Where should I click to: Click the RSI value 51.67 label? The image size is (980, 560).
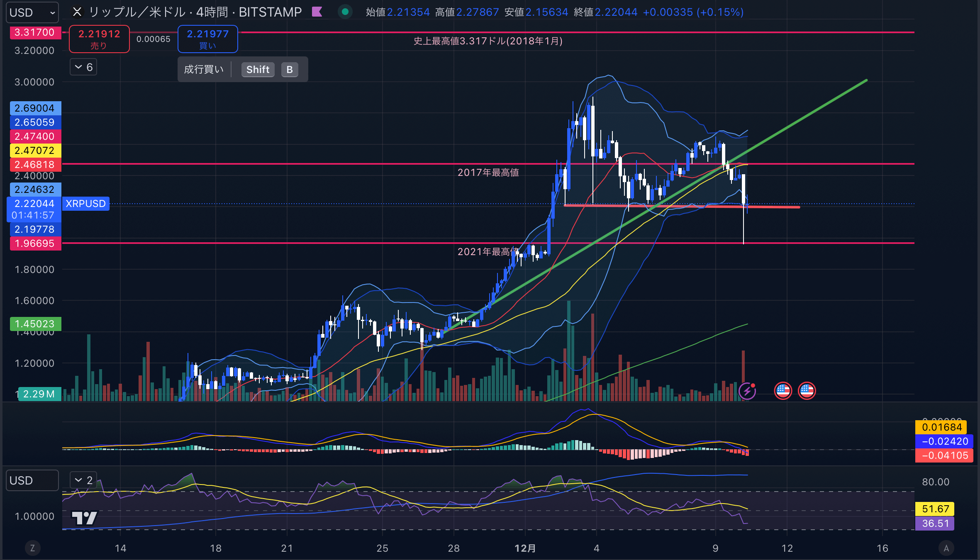pyautogui.click(x=935, y=509)
